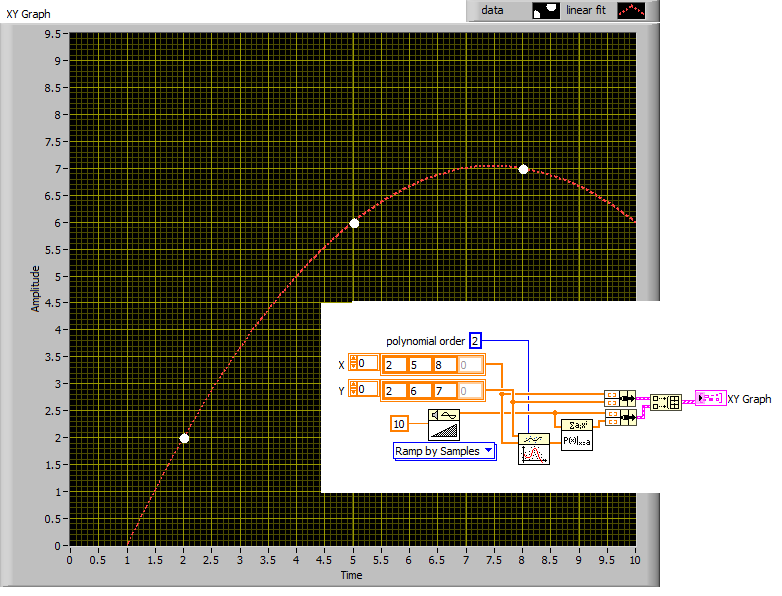Click the XY Graph indicator terminal
This screenshot has width=782, height=596.
[711, 398]
